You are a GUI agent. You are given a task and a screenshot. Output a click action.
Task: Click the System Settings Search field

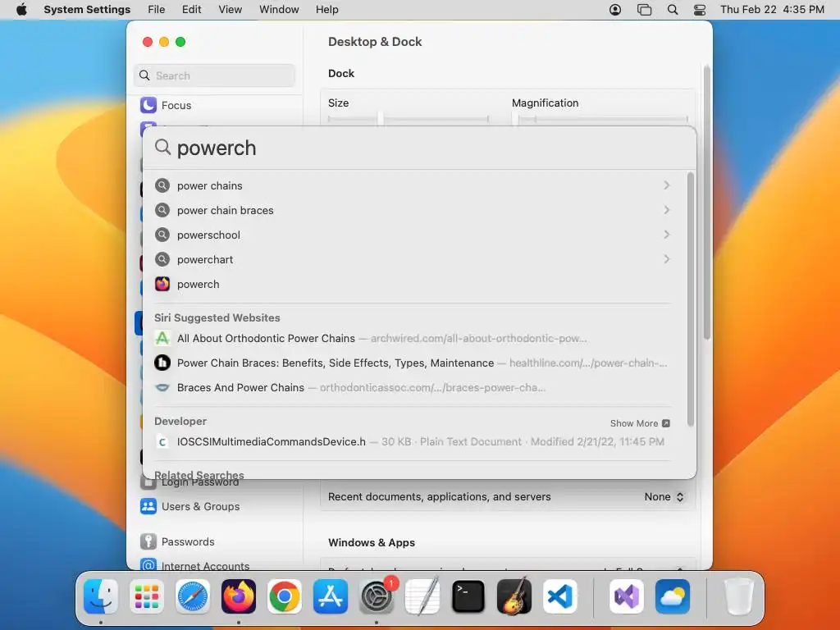click(x=214, y=75)
